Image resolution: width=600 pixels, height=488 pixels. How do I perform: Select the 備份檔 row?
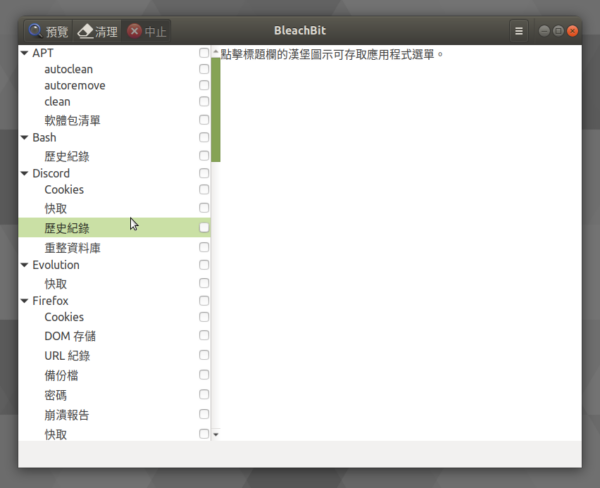pos(114,375)
